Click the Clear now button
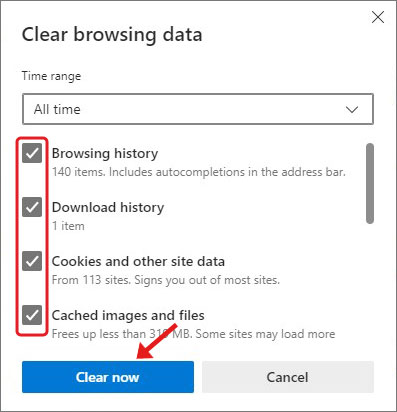The width and height of the screenshot is (397, 412). (x=108, y=377)
